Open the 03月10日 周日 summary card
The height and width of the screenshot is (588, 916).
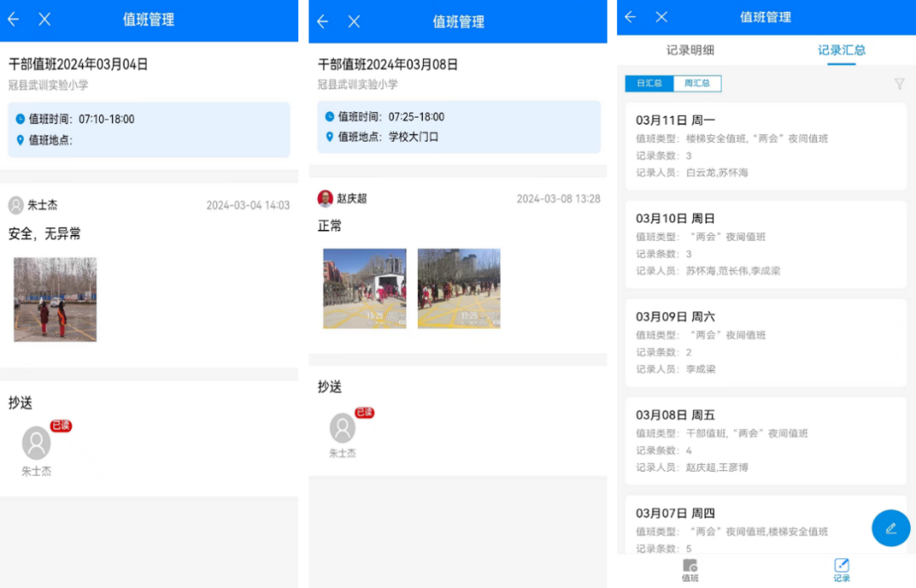coord(766,244)
